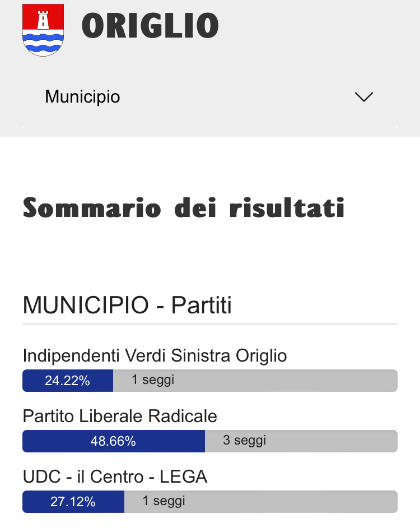Click the 24.22% blue bar segment
The width and height of the screenshot is (420, 532).
[68, 381]
